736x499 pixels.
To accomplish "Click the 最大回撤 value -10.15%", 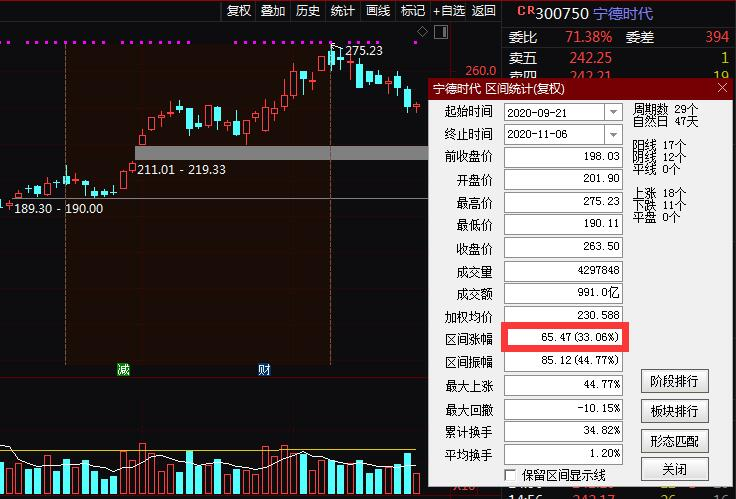I will click(563, 409).
